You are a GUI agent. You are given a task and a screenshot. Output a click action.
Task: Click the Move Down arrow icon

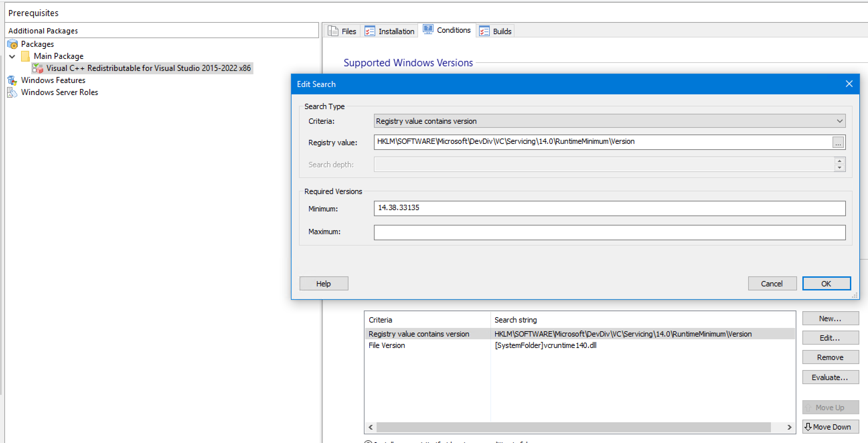click(808, 427)
